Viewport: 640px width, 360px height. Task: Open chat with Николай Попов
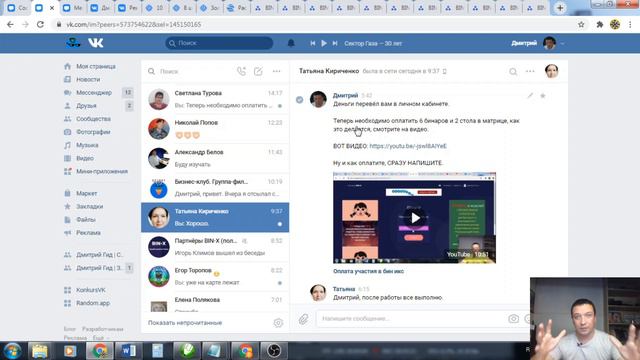click(x=215, y=129)
